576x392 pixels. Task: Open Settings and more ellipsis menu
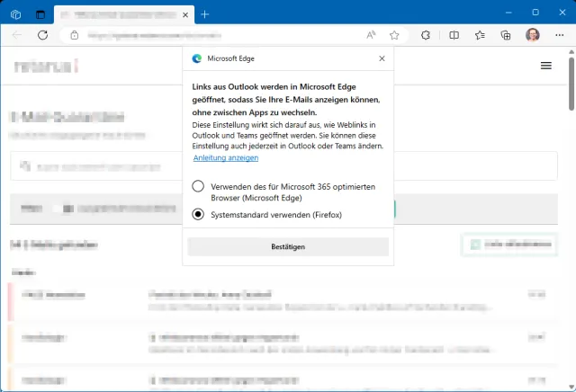[560, 35]
